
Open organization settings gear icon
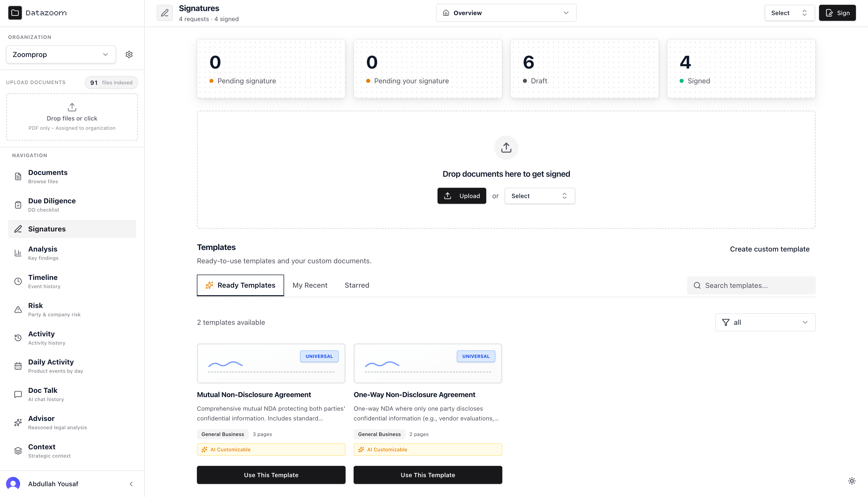click(129, 54)
